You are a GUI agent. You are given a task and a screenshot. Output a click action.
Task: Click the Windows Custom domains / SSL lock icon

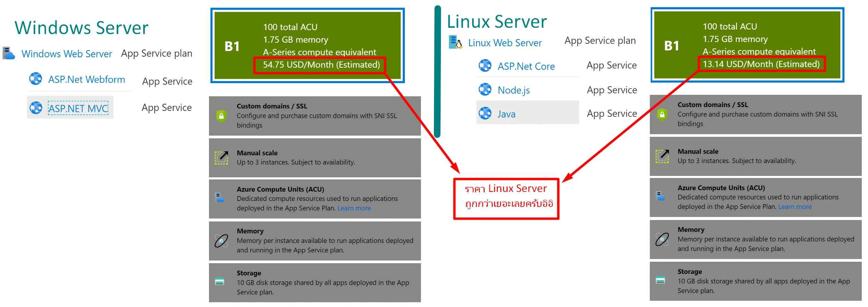221,116
